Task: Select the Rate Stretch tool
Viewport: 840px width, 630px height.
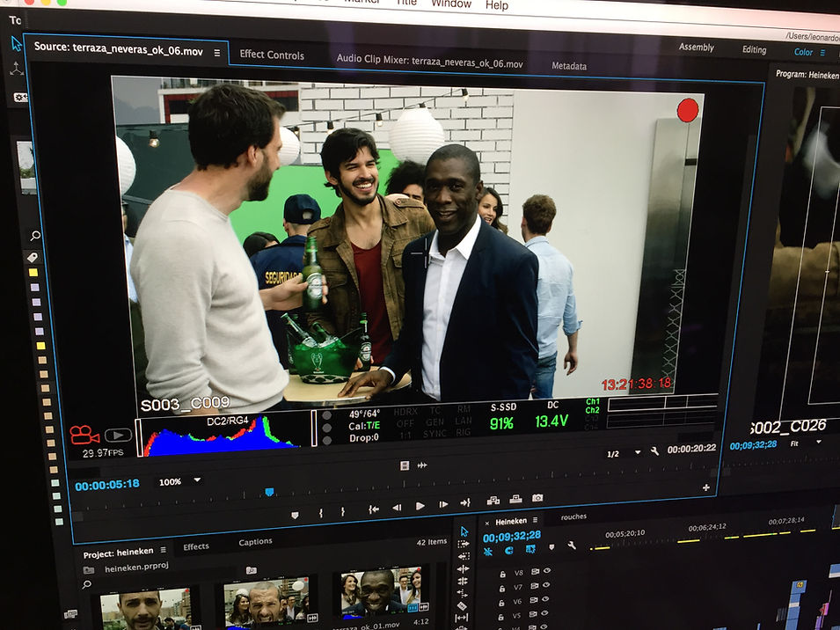Action: pos(463,593)
